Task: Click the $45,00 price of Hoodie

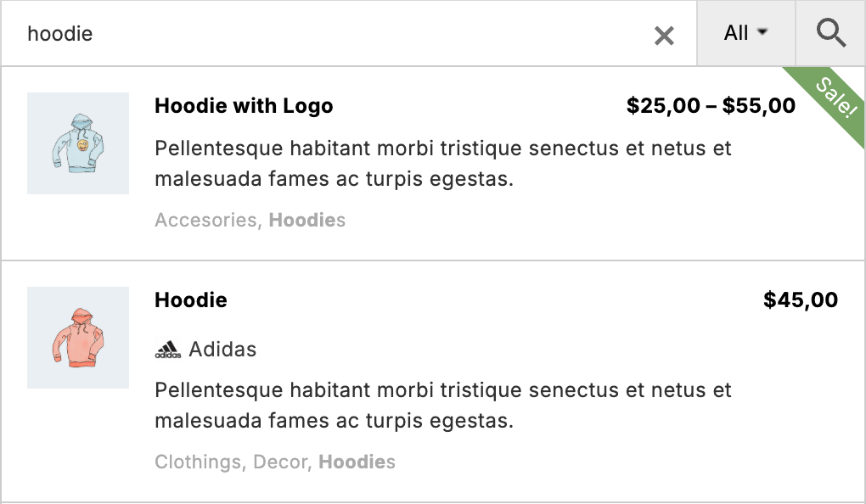Action: pos(800,300)
